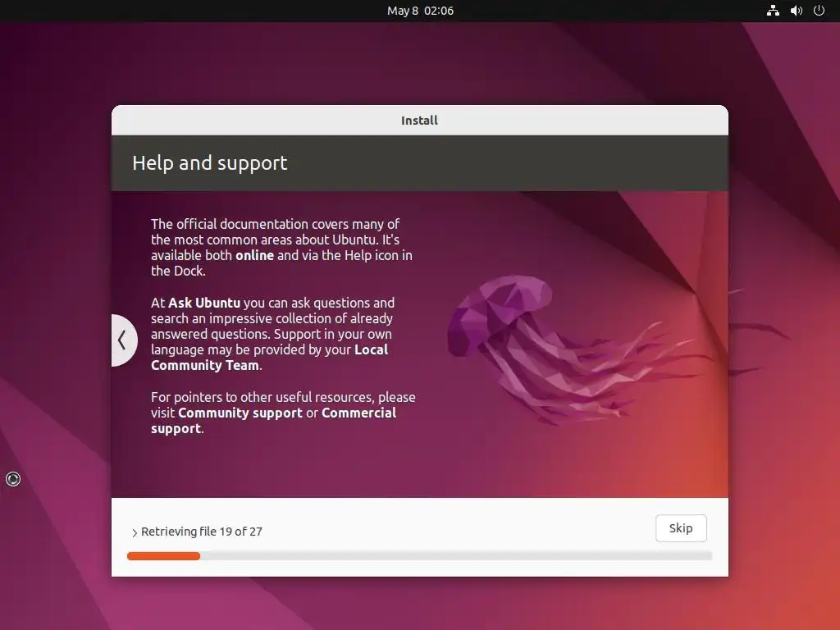Click the official documentation paragraph text
The image size is (840, 630).
(282, 247)
